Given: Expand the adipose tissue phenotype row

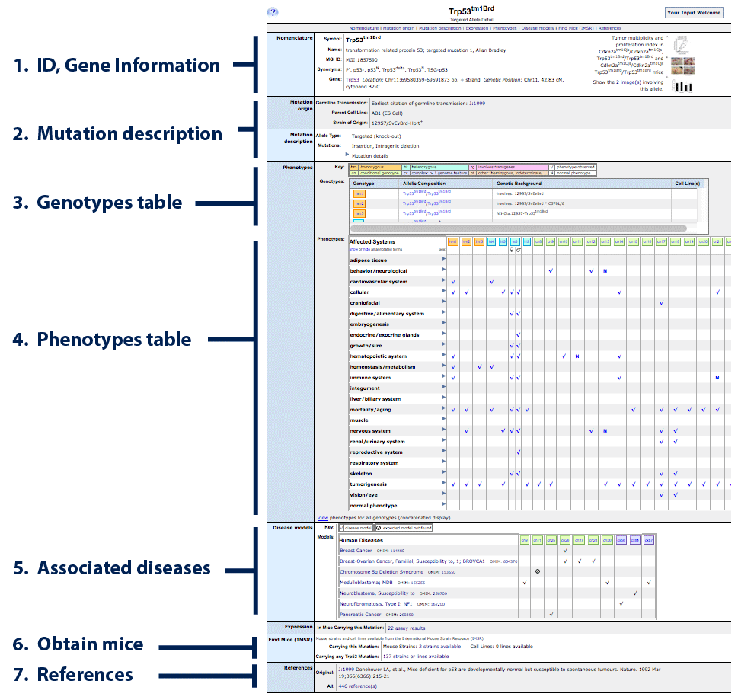Looking at the screenshot, I should [443, 260].
